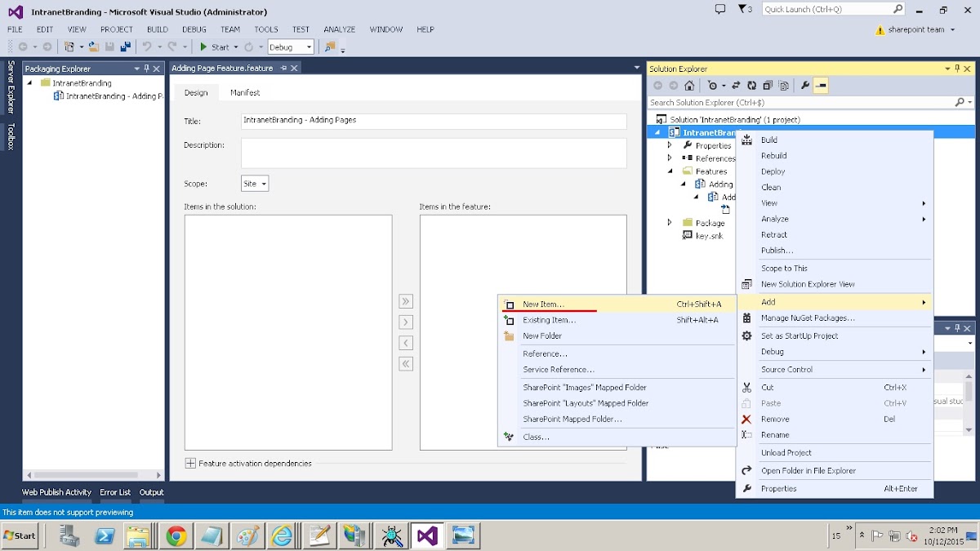Viewport: 980px width, 551px height.
Task: Open Google Chrome from the taskbar
Action: click(176, 535)
